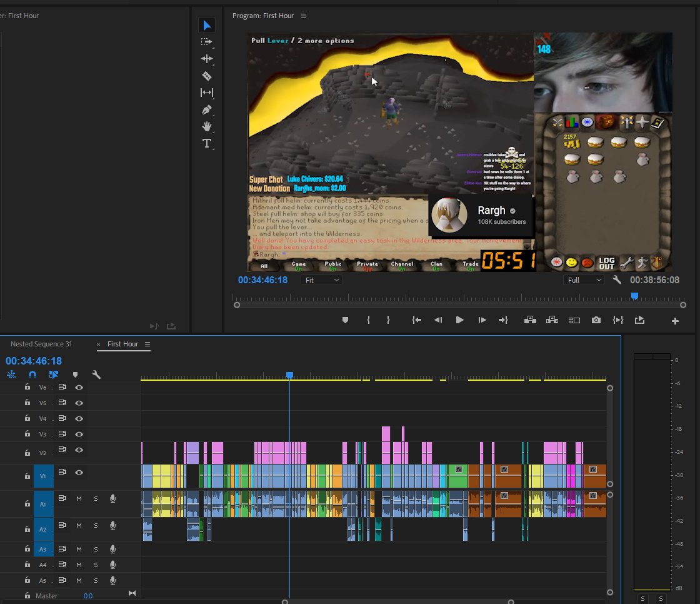Toggle V5 track output eye
Image resolution: width=700 pixels, height=604 pixels.
(79, 403)
